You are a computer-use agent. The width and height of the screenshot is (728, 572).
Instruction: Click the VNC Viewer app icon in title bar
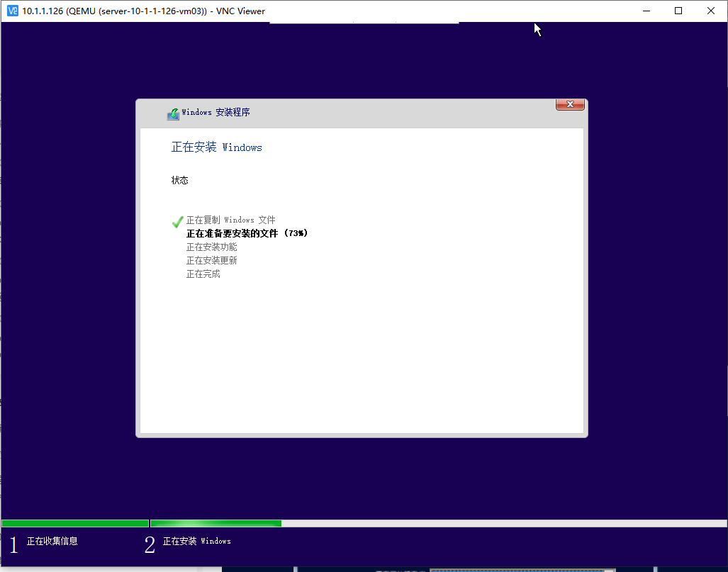(x=13, y=11)
